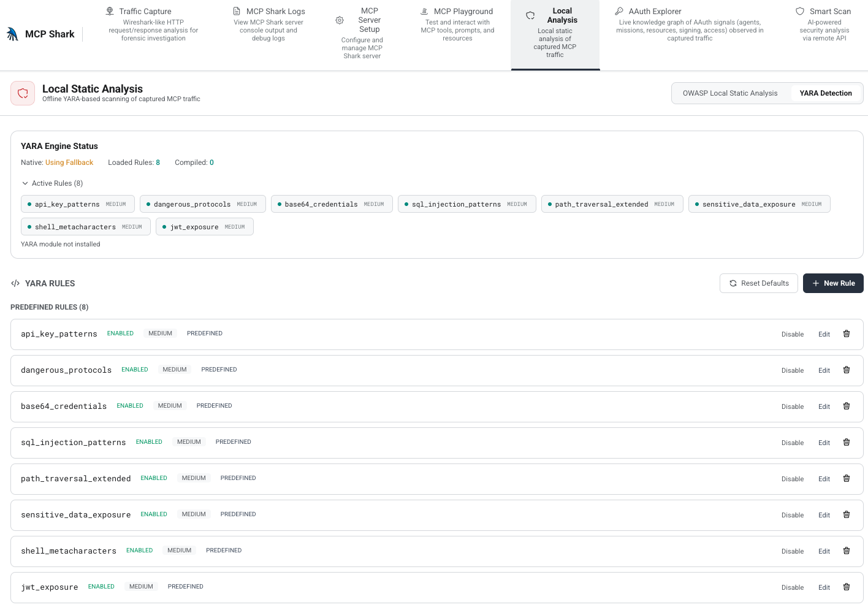This screenshot has width=868, height=610.
Task: Open AAuth Explorer via its key icon
Action: 619,10
